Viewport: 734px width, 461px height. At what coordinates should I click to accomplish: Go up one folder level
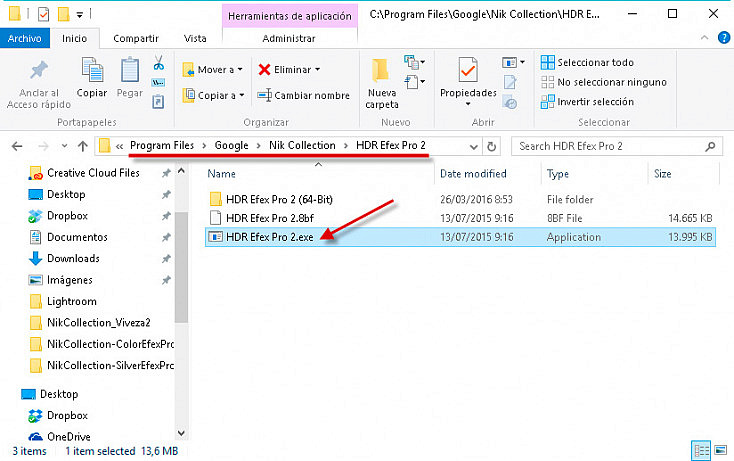pyautogui.click(x=83, y=146)
